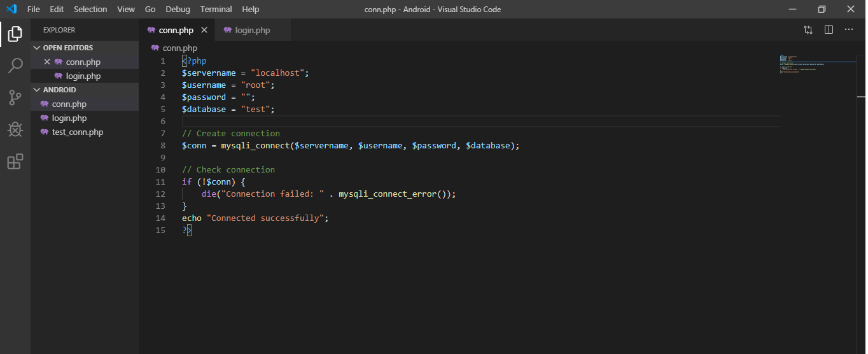Image resolution: width=868 pixels, height=354 pixels.
Task: Close the Visual Studio Code window
Action: pos(851,9)
